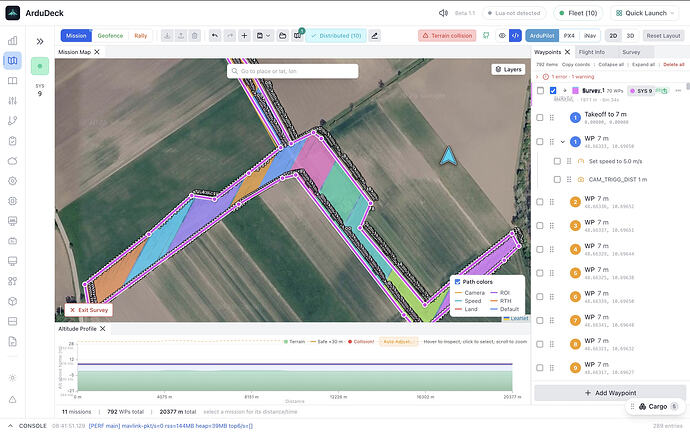690x433 pixels.
Task: Open the telemetry chart icon in left sidebar
Action: pyautogui.click(x=12, y=40)
